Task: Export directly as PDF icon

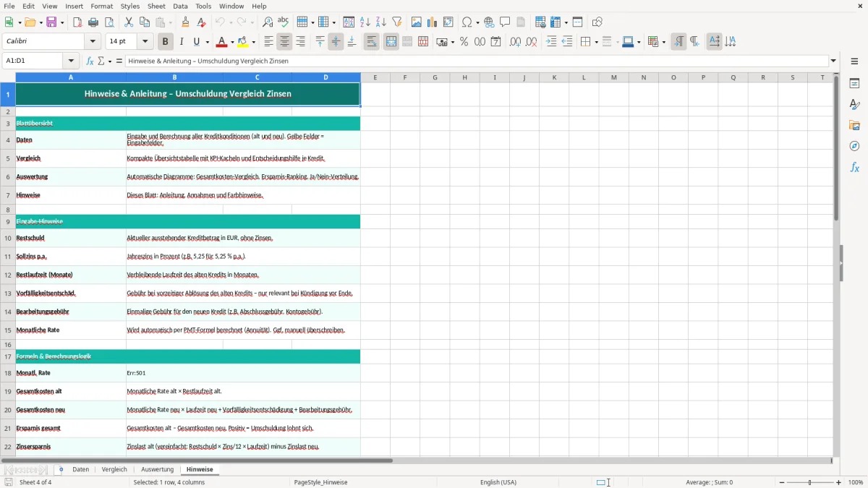Action: (77, 22)
